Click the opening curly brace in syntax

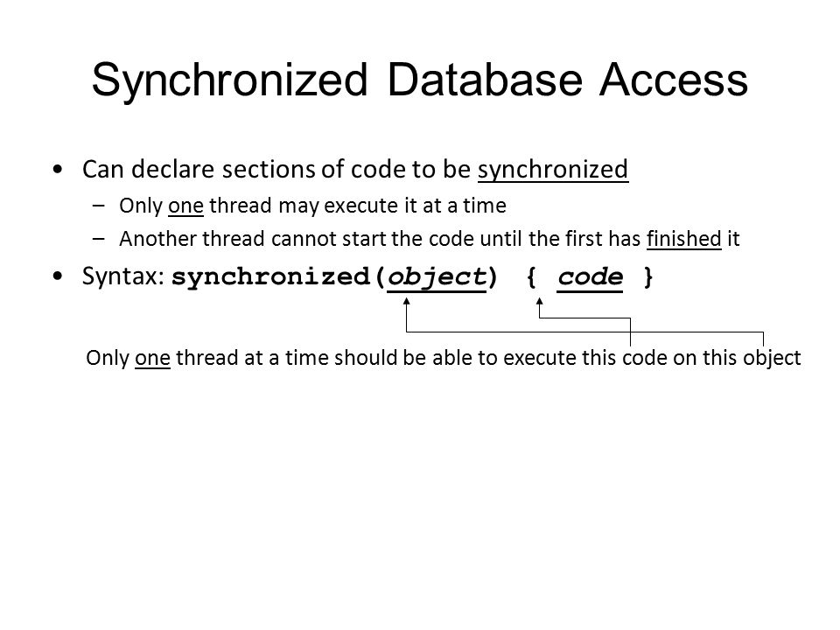tap(531, 277)
